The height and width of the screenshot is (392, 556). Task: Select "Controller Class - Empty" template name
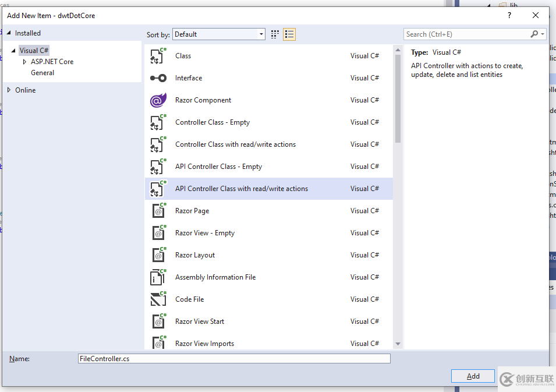[x=213, y=122]
